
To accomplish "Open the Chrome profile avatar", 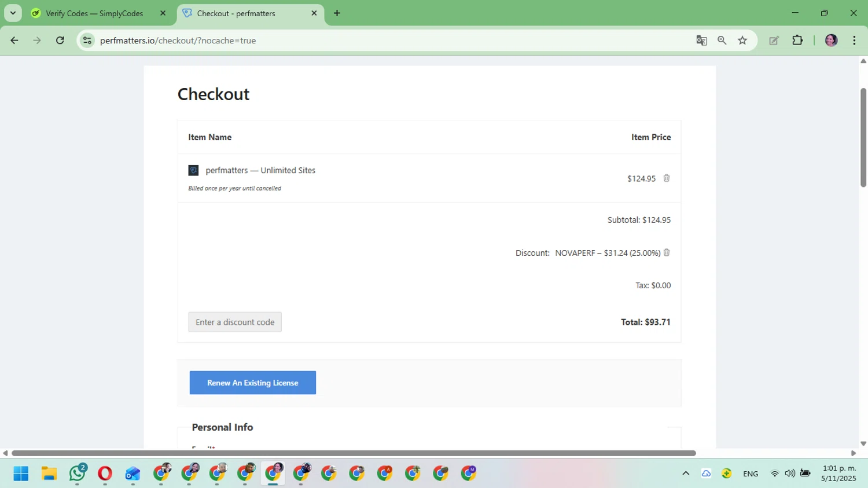I will click(x=832, y=41).
